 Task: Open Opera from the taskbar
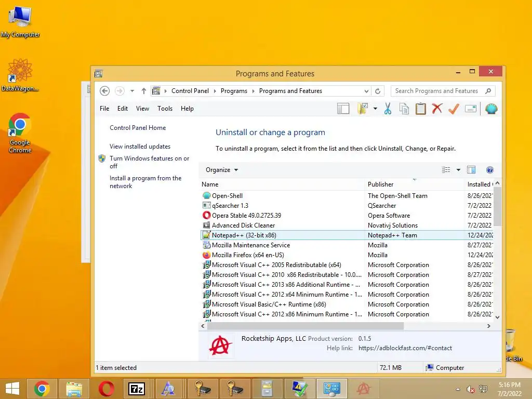106,389
